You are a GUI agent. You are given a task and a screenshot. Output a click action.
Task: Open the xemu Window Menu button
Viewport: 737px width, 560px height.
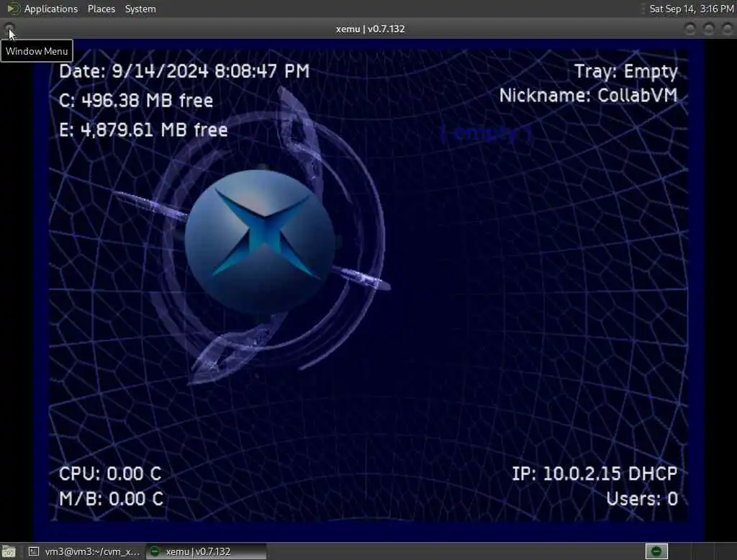tap(9, 29)
